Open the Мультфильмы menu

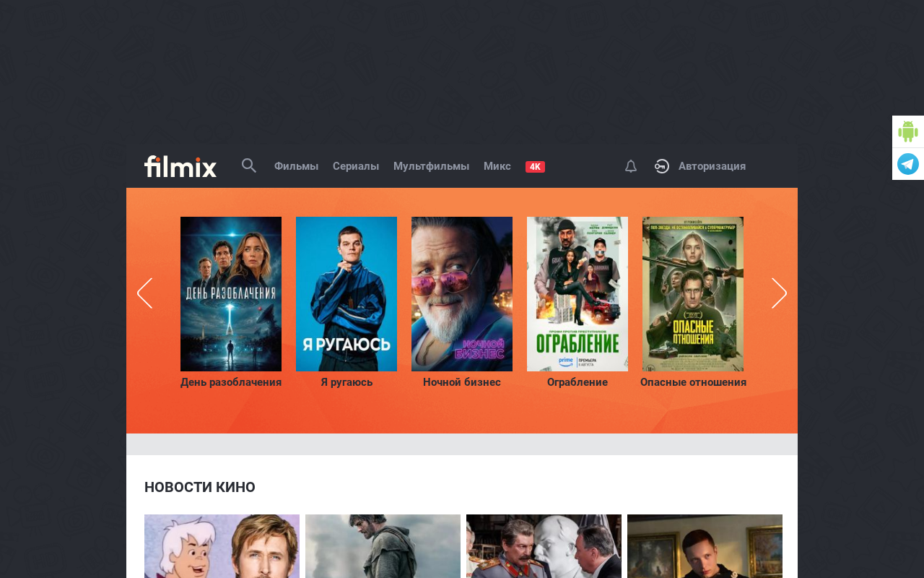coord(431,166)
